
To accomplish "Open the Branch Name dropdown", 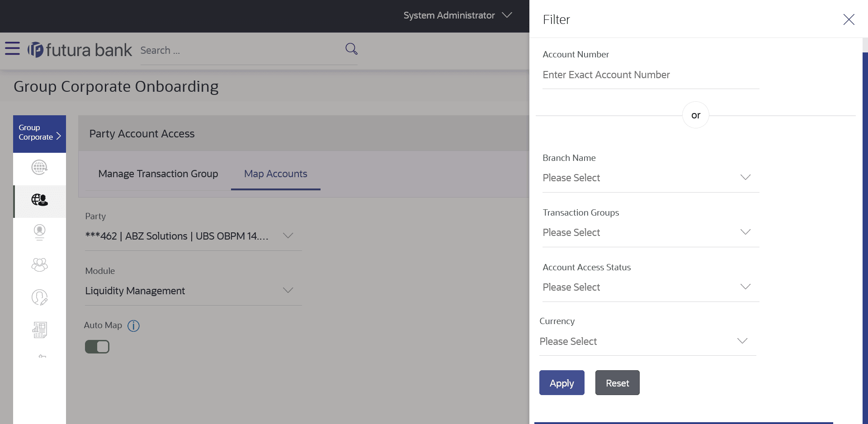I will pos(651,178).
